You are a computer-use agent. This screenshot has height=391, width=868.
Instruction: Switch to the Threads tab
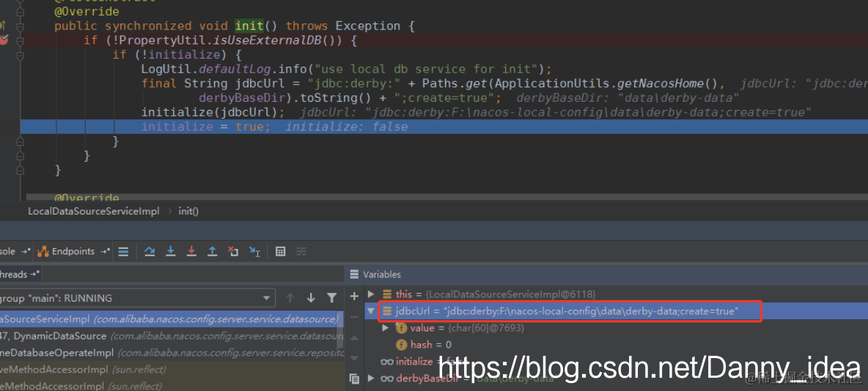click(x=20, y=274)
